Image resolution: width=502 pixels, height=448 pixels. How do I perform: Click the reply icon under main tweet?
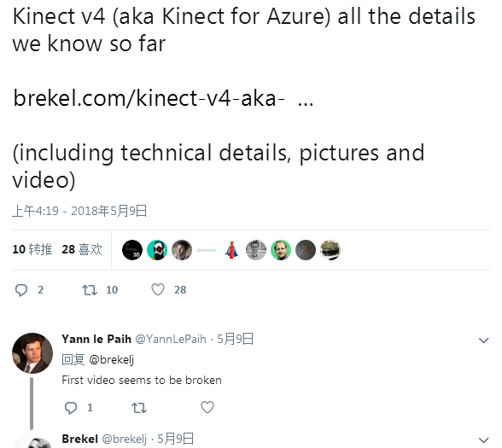(21, 290)
